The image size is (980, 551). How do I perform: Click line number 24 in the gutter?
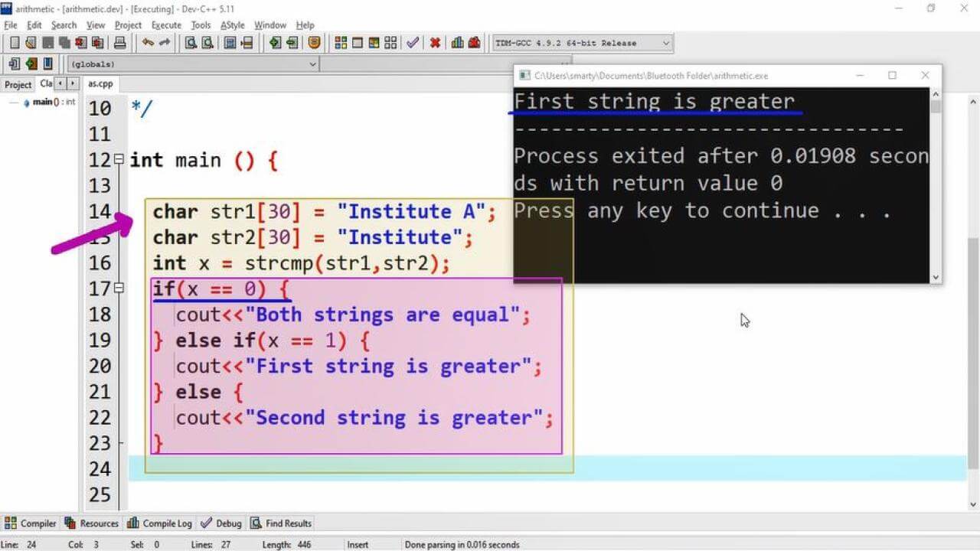[x=99, y=468]
